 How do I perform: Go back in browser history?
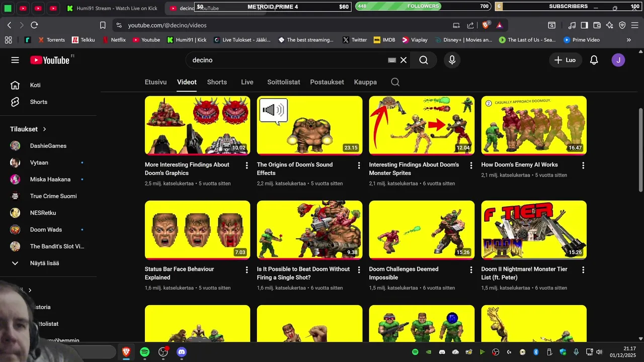pyautogui.click(x=9, y=25)
